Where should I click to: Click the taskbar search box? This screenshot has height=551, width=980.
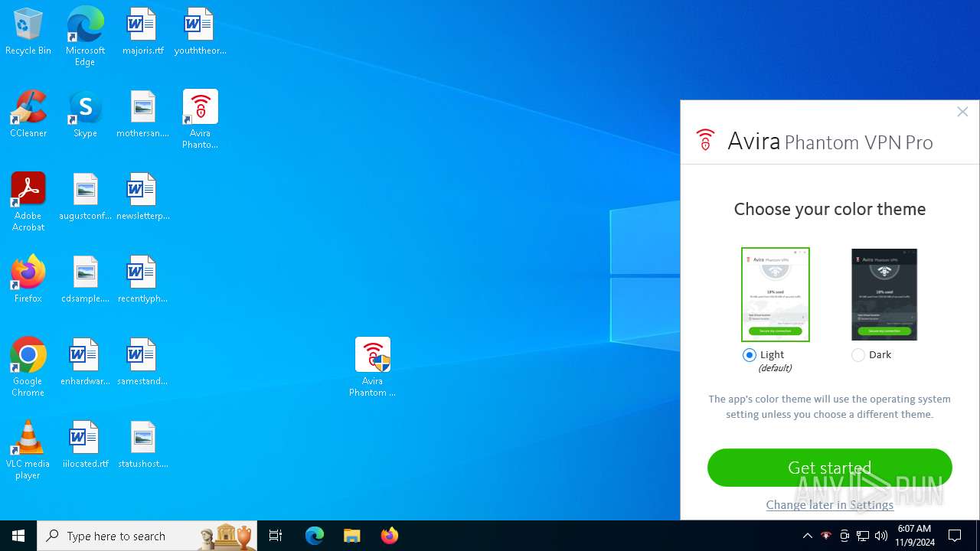click(x=147, y=536)
